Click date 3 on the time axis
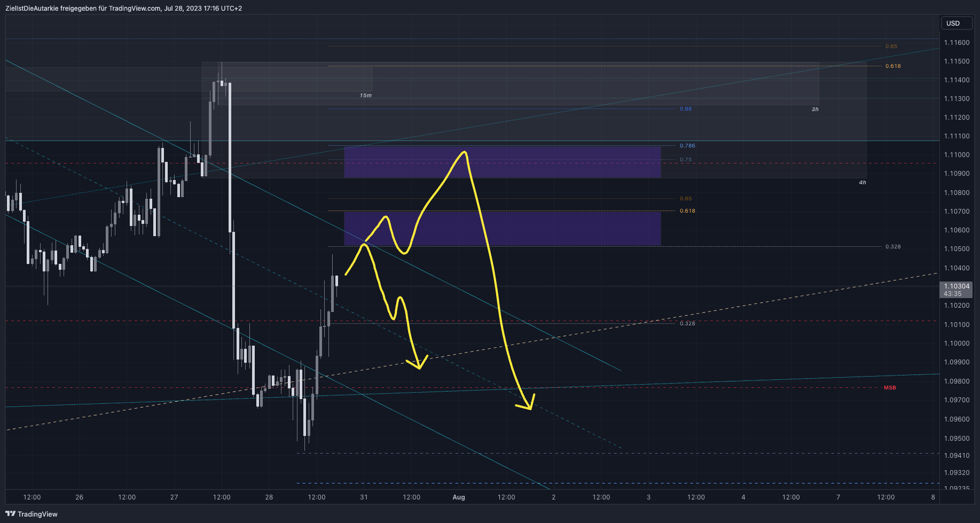Screen dimensions: 980x523 (649, 497)
